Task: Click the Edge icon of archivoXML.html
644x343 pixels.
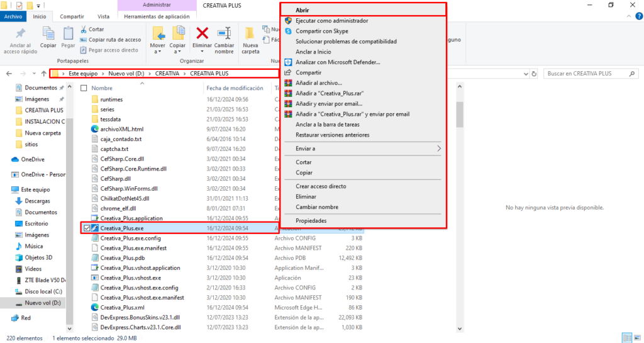Action: [95, 129]
